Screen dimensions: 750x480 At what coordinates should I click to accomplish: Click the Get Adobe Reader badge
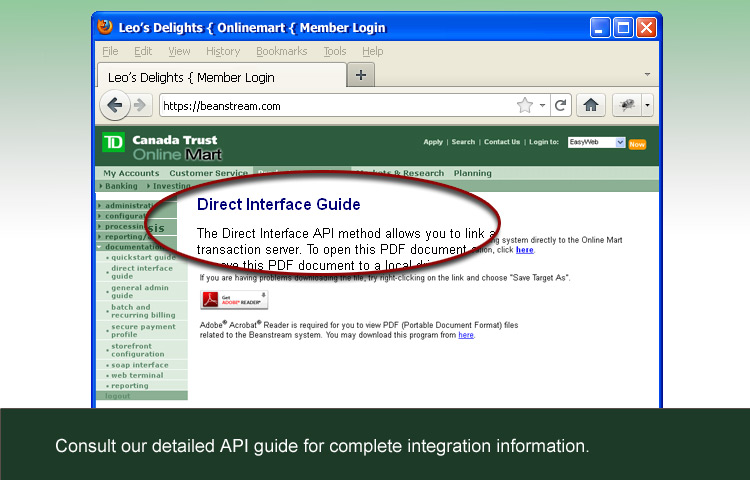tap(234, 299)
